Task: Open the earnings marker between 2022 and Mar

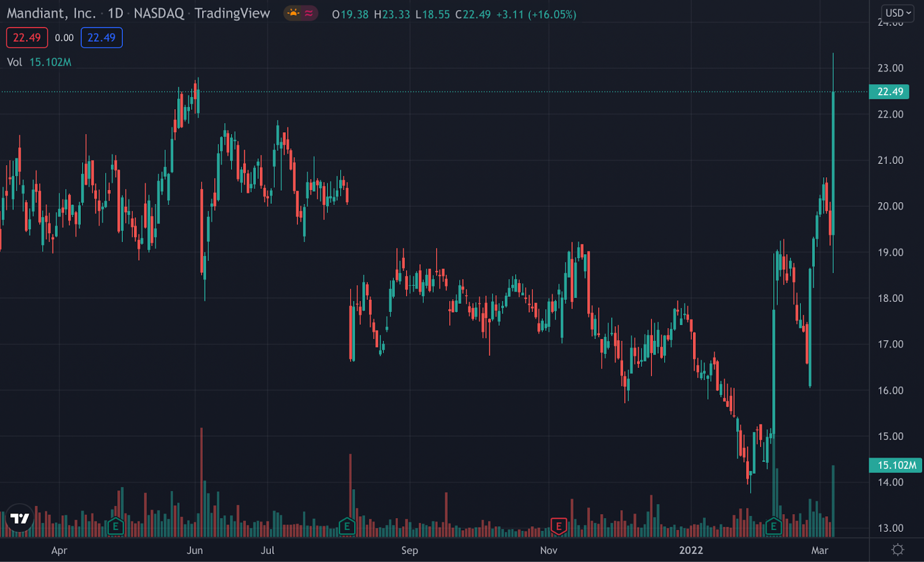Action: click(773, 526)
